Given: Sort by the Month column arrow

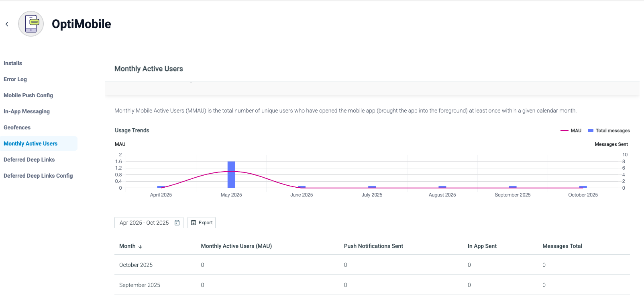Looking at the screenshot, I should coord(140,246).
